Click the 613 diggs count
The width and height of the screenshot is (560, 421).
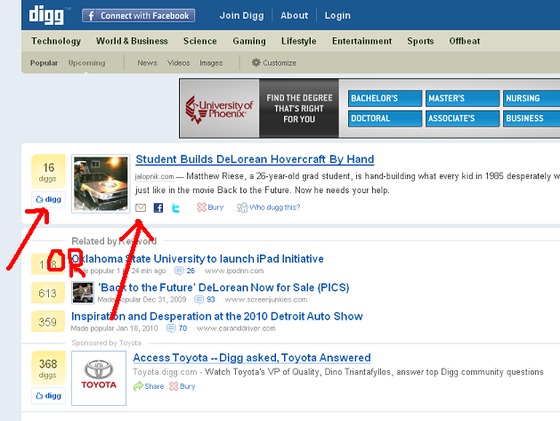(48, 293)
